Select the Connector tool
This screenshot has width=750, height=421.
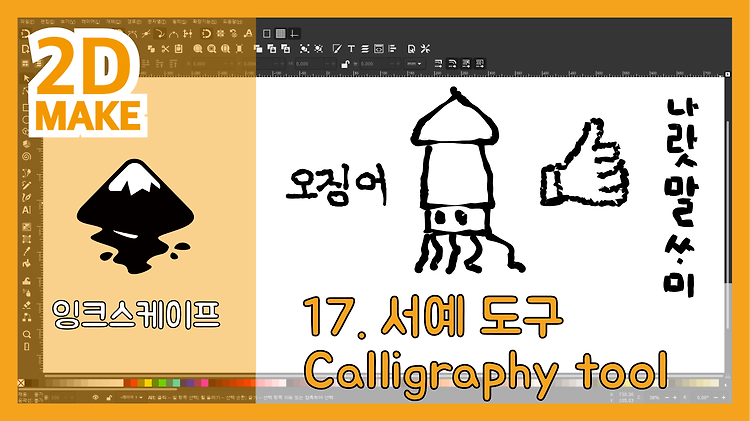click(x=26, y=317)
